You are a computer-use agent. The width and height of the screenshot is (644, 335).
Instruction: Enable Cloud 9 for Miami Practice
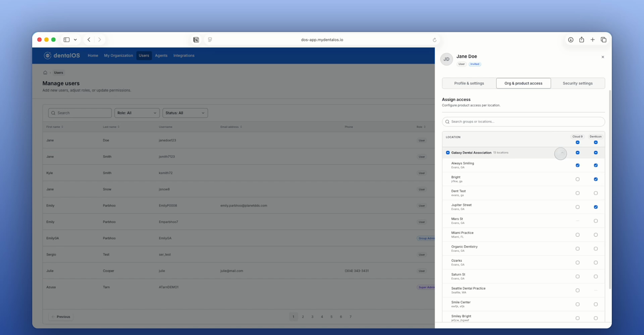tap(577, 235)
